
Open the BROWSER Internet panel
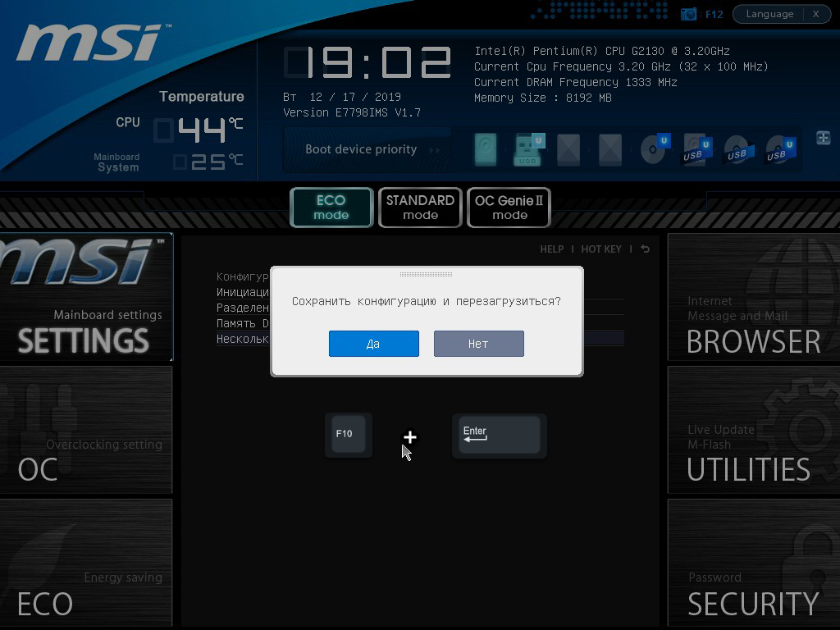point(754,297)
